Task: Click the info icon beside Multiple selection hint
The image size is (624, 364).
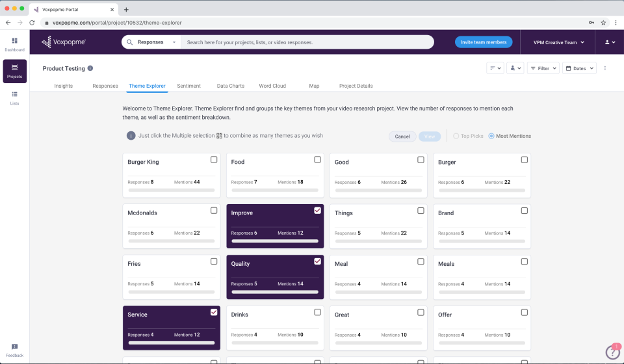Action: pyautogui.click(x=131, y=136)
